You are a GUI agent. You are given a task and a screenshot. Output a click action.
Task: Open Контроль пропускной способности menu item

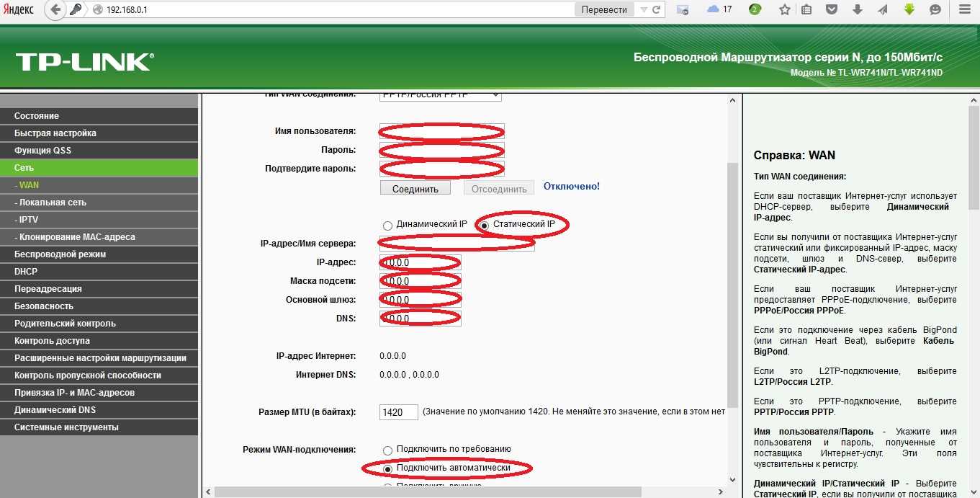[99, 375]
